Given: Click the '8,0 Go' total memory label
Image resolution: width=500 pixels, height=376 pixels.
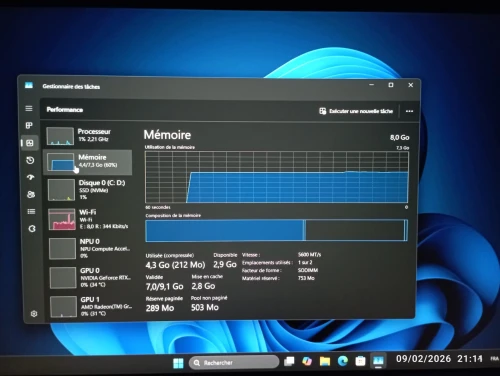Looking at the screenshot, I should [400, 137].
